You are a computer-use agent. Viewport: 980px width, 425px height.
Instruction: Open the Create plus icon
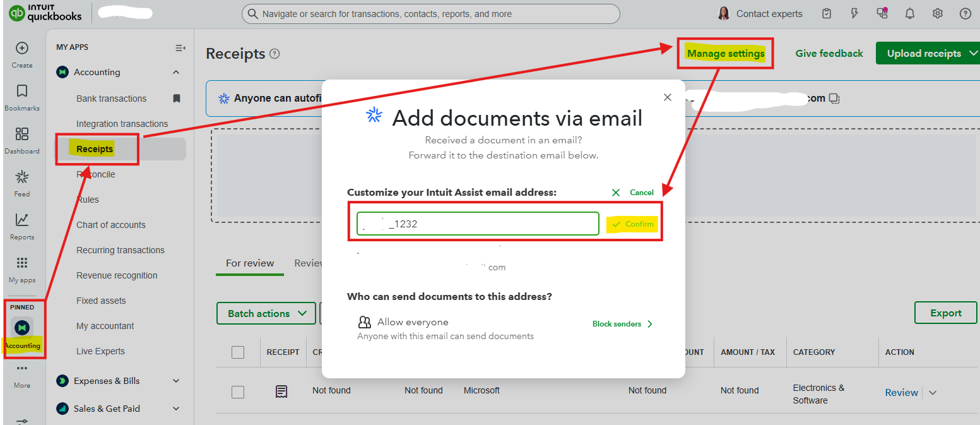(22, 48)
